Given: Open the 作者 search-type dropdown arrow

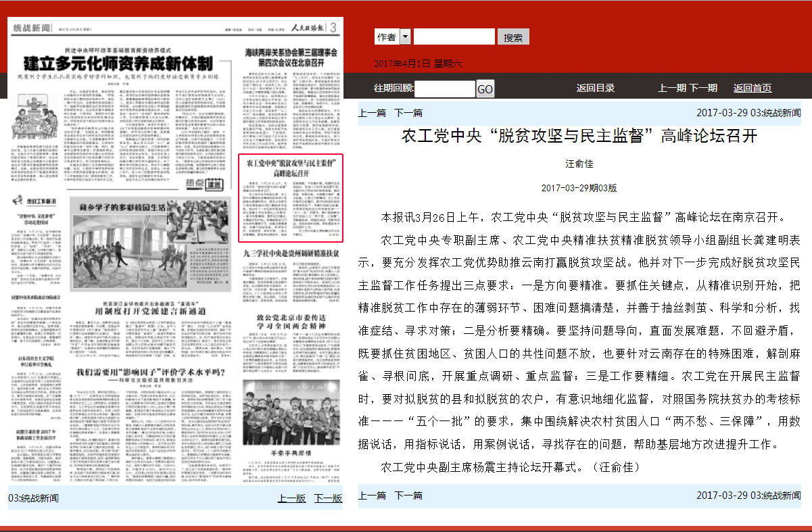Looking at the screenshot, I should click(405, 37).
